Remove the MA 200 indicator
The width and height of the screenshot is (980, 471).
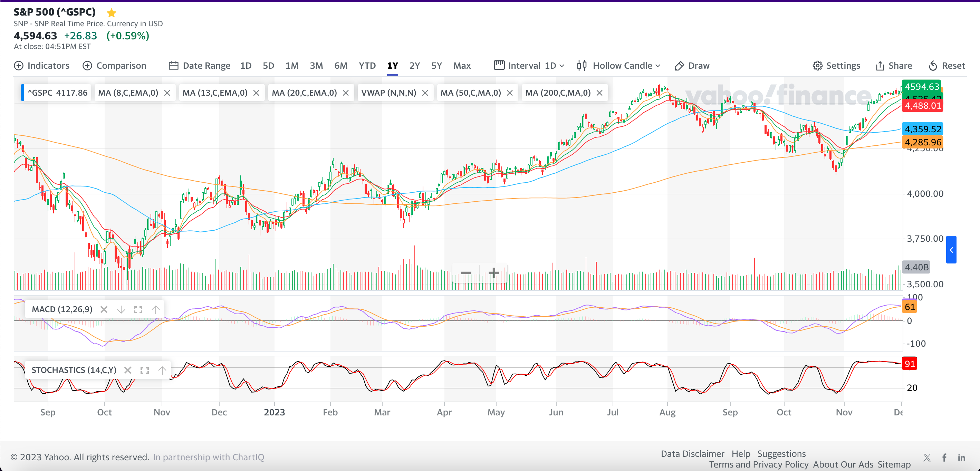[599, 93]
